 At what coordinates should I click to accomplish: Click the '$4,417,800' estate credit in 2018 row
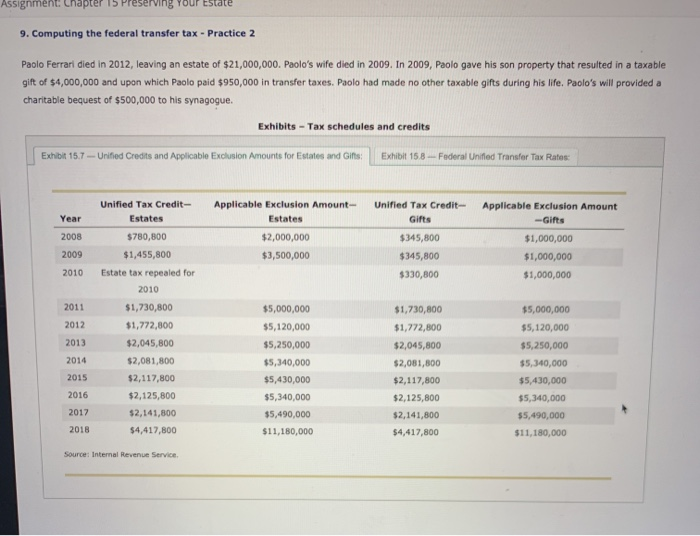pyautogui.click(x=153, y=430)
